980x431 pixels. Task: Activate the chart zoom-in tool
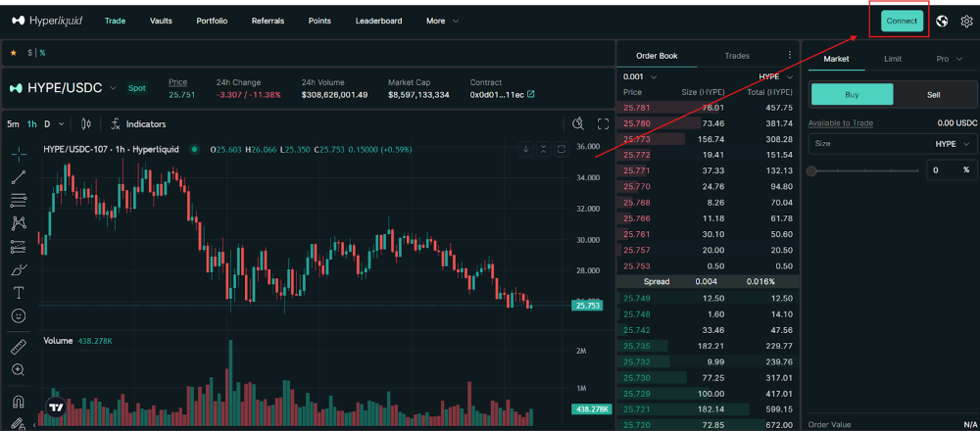coord(19,370)
